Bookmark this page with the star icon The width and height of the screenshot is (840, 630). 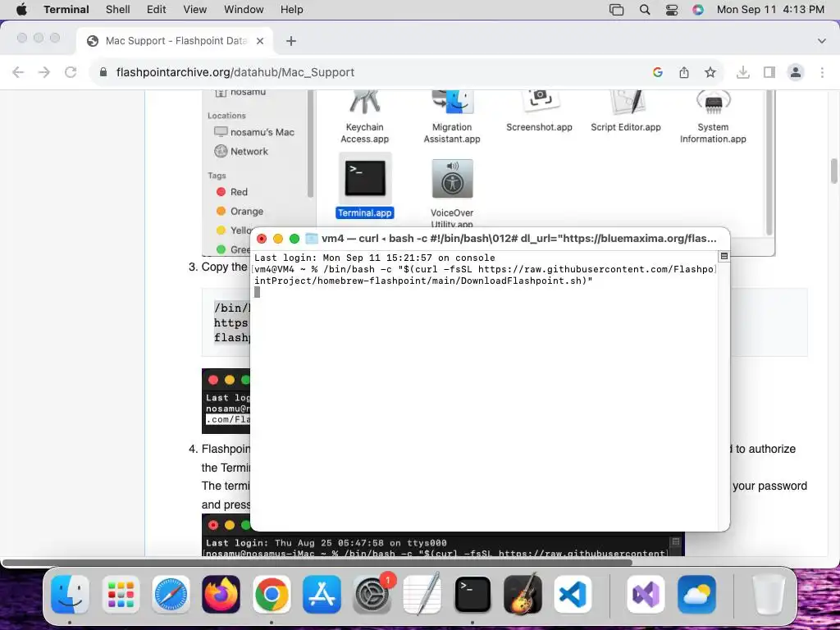coord(710,72)
